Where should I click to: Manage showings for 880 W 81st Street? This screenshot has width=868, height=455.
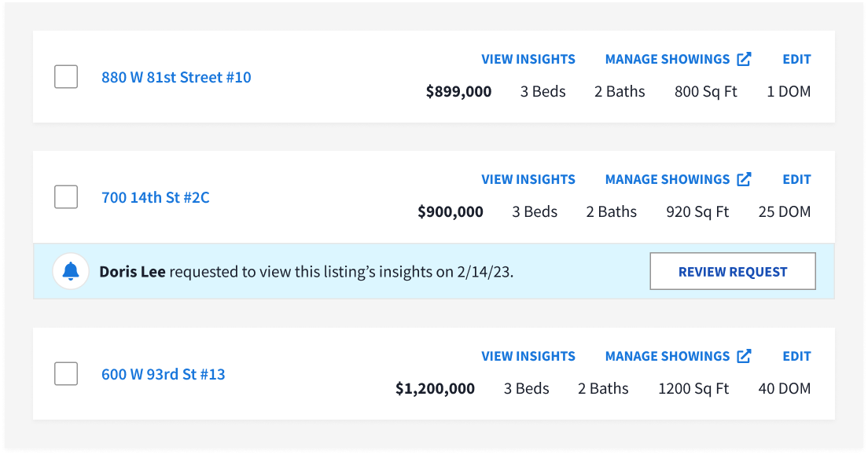point(668,59)
